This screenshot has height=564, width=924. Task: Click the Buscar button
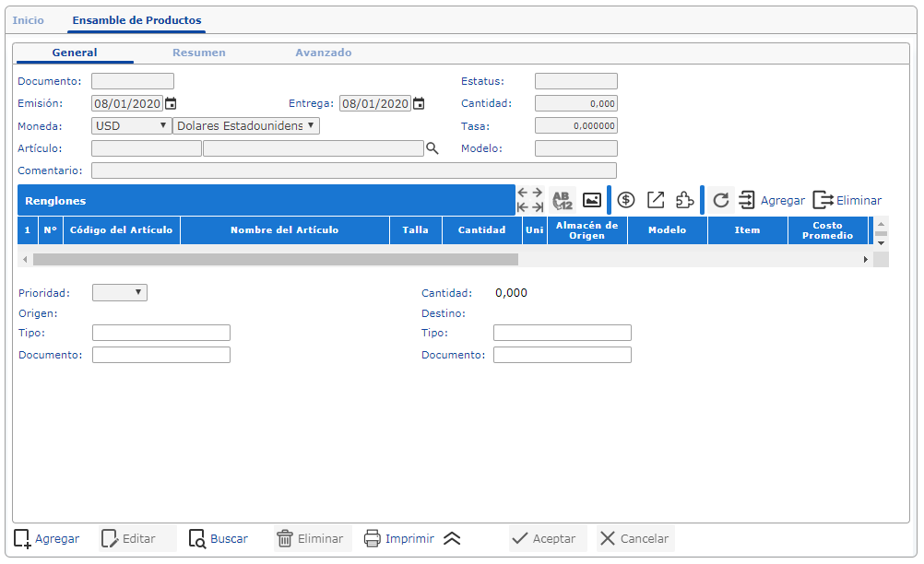point(219,539)
